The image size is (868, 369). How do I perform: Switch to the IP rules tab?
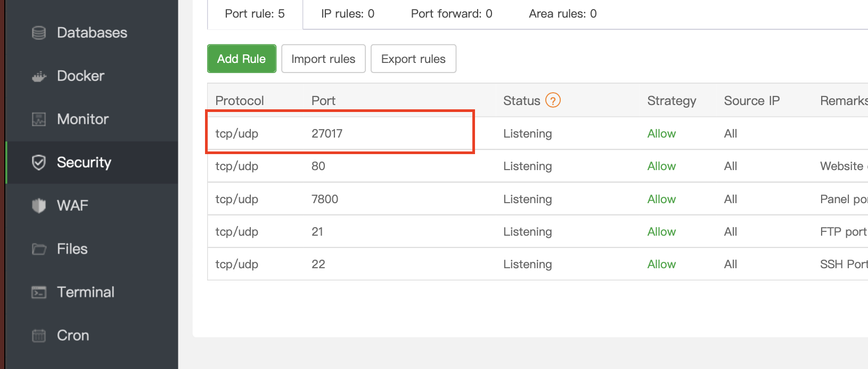[348, 14]
